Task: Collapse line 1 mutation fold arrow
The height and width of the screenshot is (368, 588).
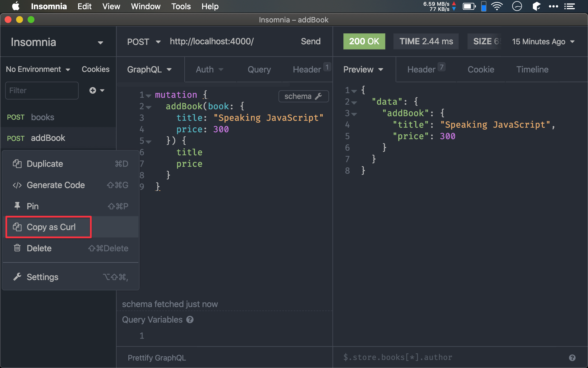Action: tap(148, 95)
